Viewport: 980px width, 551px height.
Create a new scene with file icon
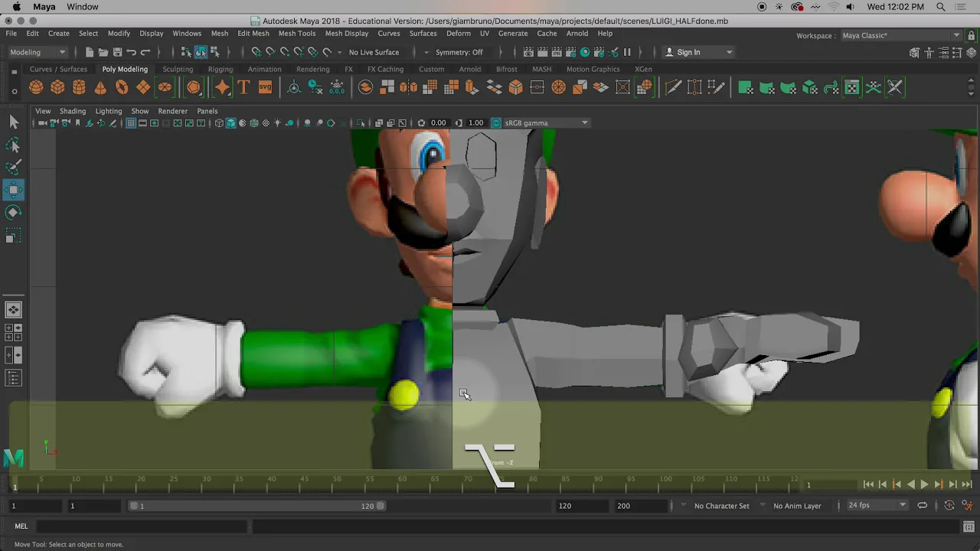(90, 52)
